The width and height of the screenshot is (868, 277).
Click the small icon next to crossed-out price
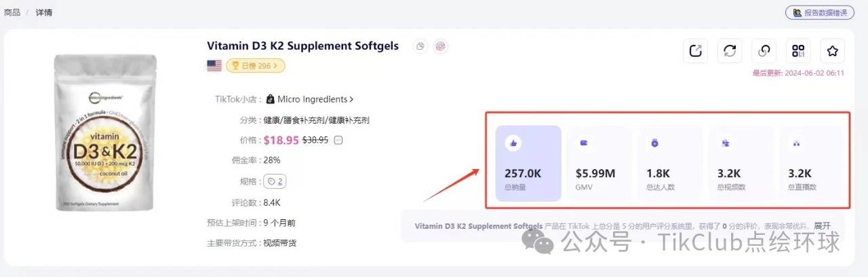[x=338, y=140]
